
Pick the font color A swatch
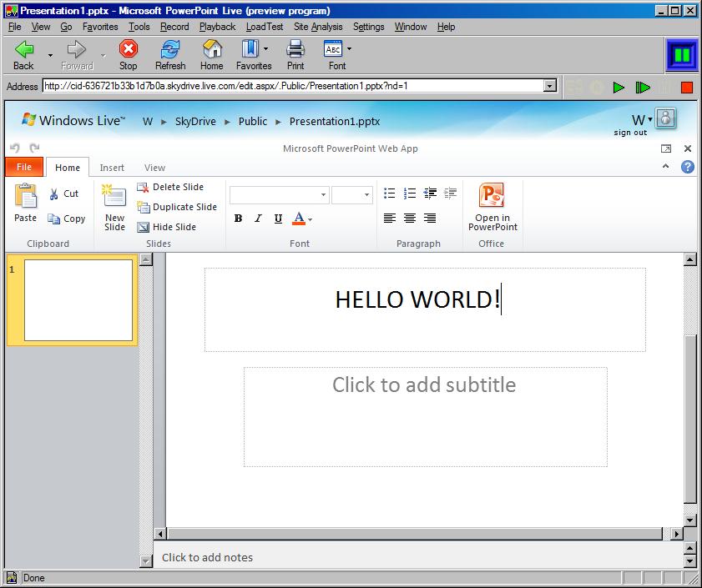point(299,219)
